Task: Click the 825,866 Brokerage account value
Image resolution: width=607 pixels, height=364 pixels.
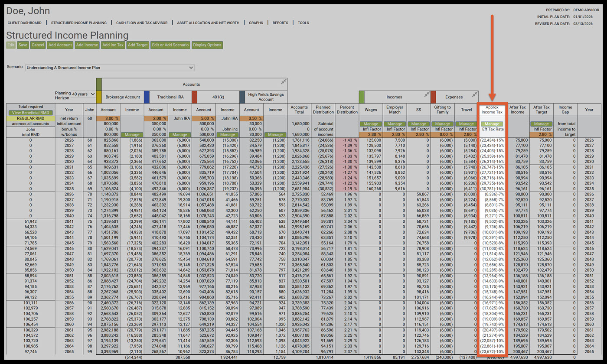Action: pyautogui.click(x=109, y=140)
